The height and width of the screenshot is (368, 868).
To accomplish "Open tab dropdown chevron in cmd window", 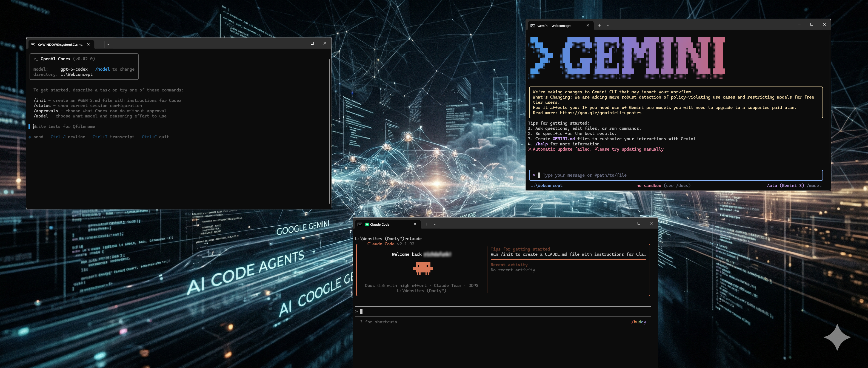I will click(108, 44).
